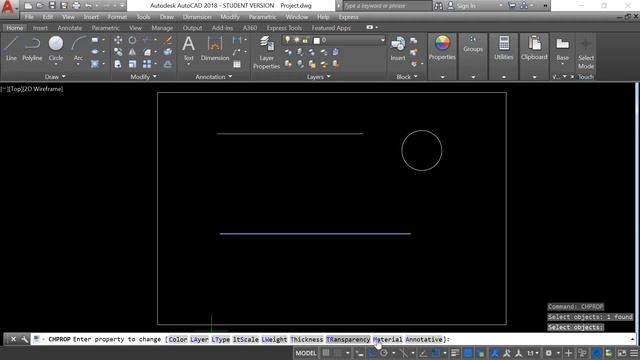Switch to the Annotate ribbon tab
This screenshot has height=360, width=640.
point(69,28)
